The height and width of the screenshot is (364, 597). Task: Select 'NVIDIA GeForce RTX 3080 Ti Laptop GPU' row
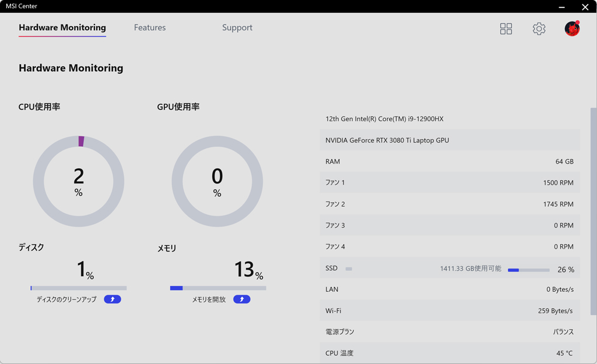click(x=449, y=140)
